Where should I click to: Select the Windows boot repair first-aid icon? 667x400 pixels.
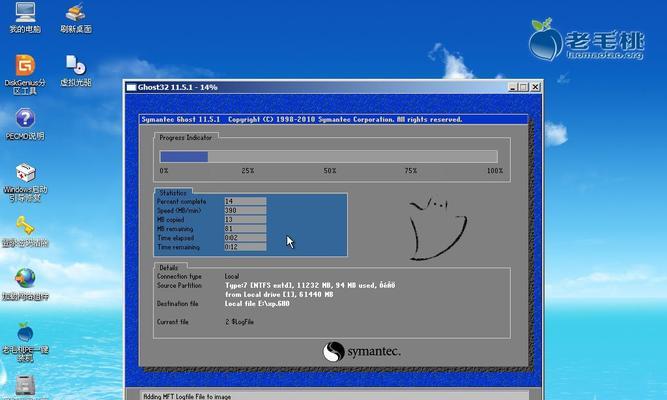click(25, 182)
